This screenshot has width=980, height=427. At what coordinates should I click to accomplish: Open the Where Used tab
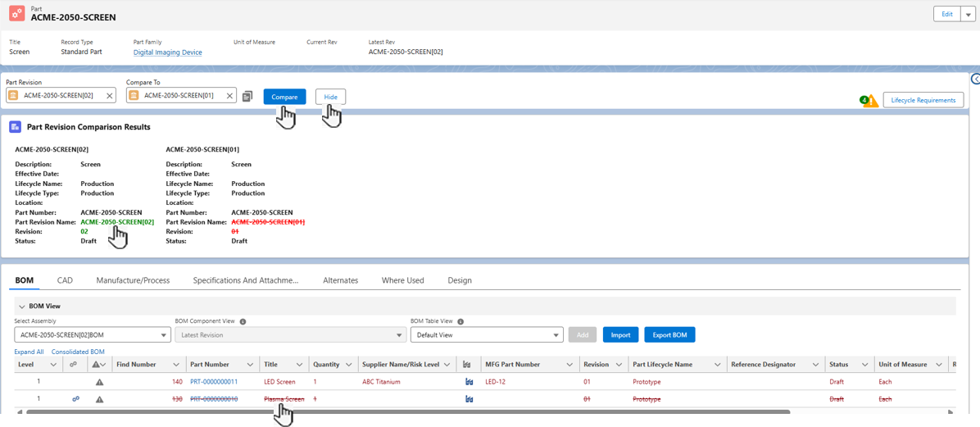pyautogui.click(x=402, y=280)
